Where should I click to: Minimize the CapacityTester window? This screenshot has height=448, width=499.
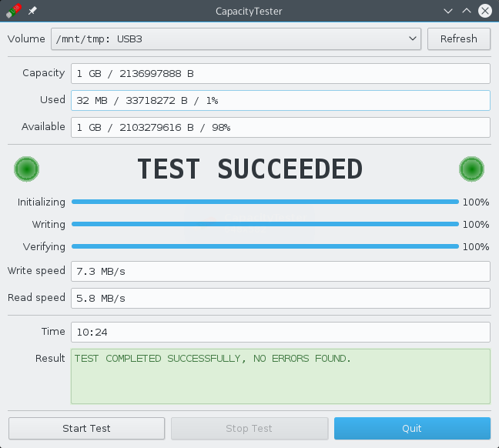coord(448,11)
